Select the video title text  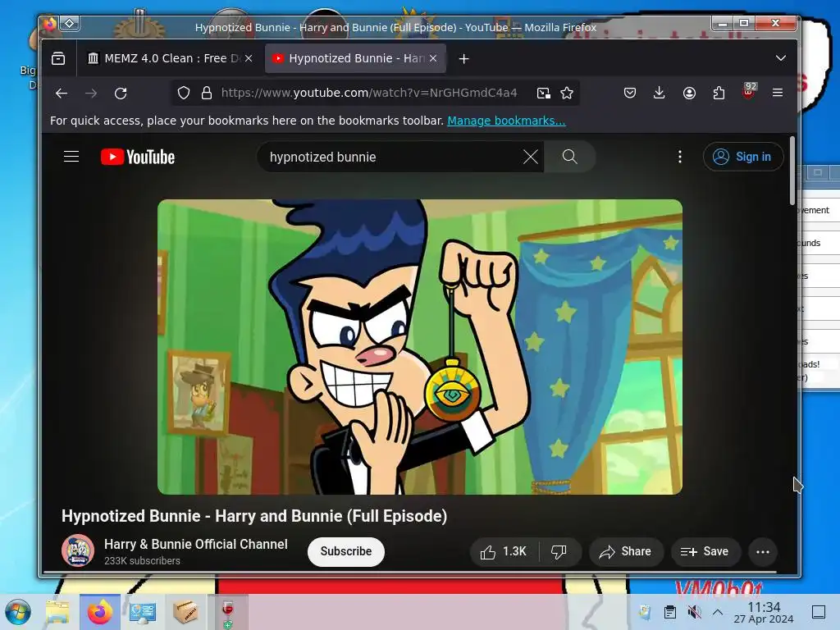pyautogui.click(x=254, y=516)
